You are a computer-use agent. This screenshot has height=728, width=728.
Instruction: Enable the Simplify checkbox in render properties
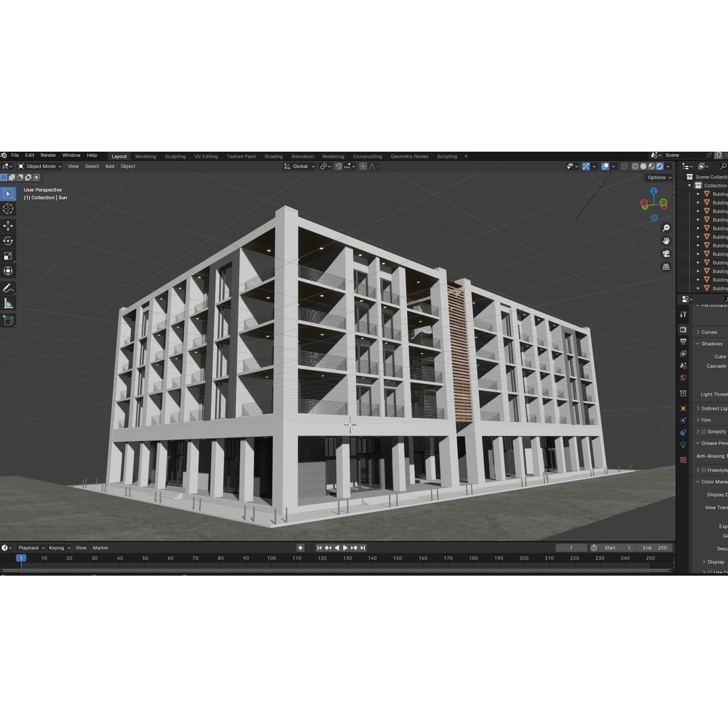coord(704,431)
